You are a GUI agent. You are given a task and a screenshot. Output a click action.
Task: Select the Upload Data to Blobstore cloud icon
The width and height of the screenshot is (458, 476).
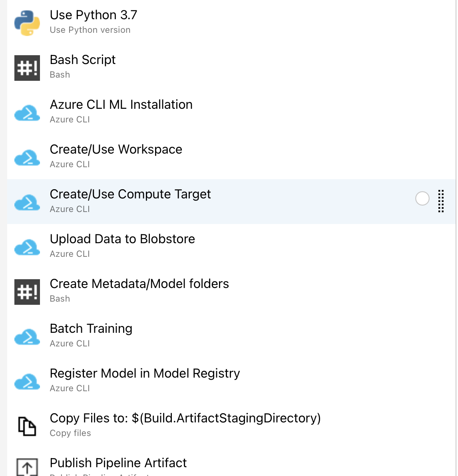click(27, 247)
